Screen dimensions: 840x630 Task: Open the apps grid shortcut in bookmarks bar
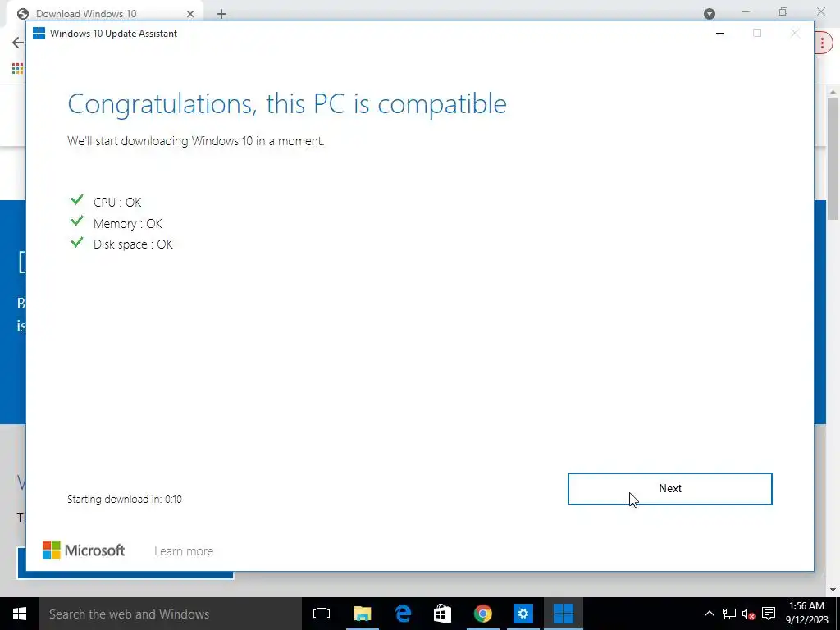click(18, 68)
